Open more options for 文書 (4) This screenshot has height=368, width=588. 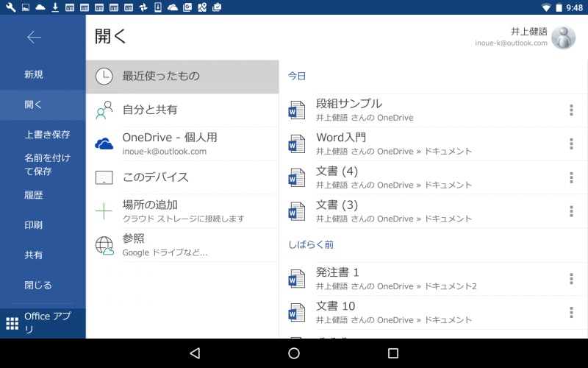click(x=571, y=177)
